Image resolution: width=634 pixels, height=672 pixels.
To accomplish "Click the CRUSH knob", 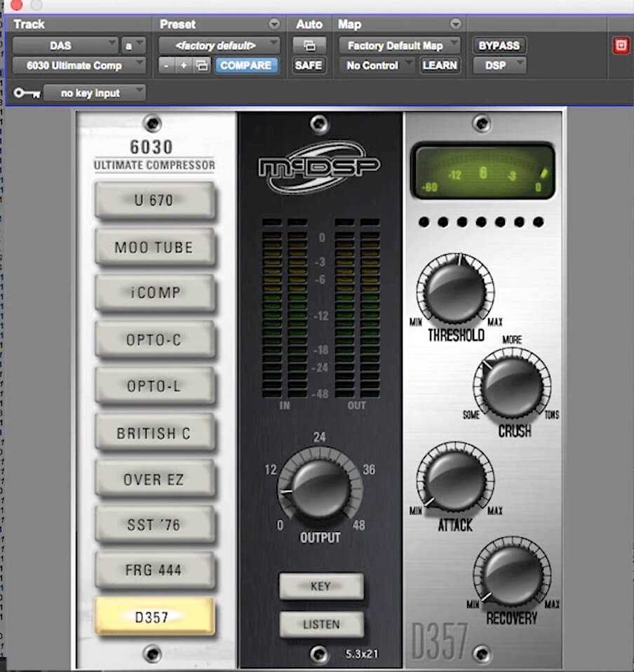I will click(513, 386).
